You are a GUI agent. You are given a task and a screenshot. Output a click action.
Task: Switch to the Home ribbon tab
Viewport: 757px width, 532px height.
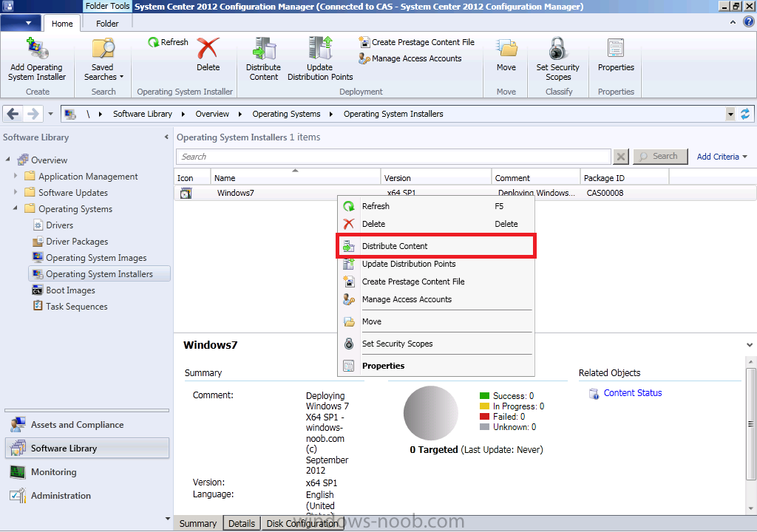(x=62, y=23)
